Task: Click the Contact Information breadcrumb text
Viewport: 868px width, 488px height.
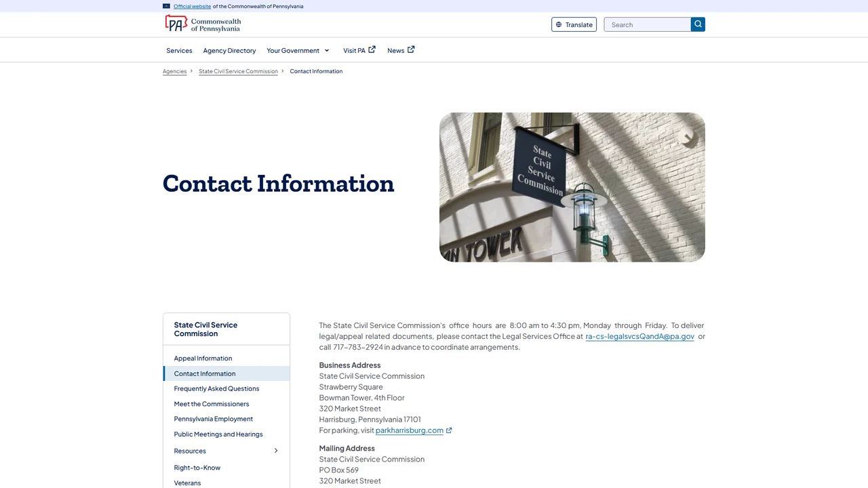Action: click(x=316, y=71)
